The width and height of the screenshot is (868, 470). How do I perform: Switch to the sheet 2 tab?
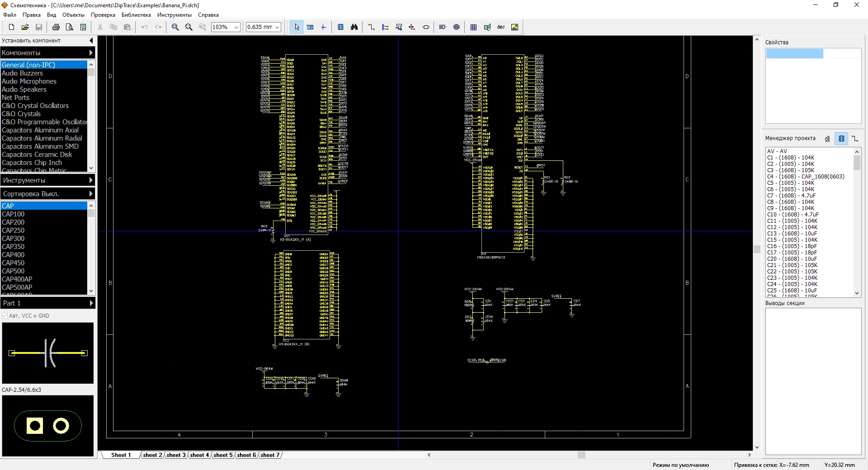coord(152,455)
